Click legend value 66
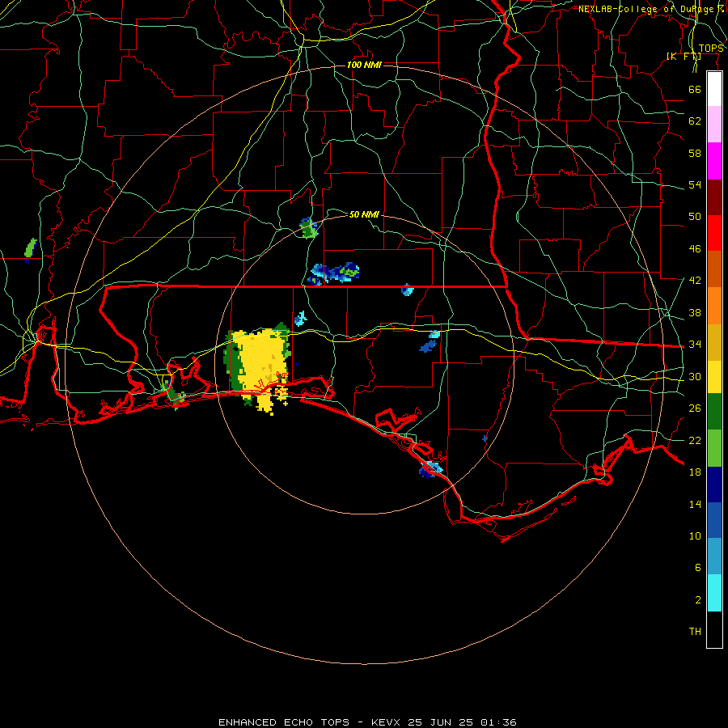This screenshot has height=728, width=728. pyautogui.click(x=695, y=89)
